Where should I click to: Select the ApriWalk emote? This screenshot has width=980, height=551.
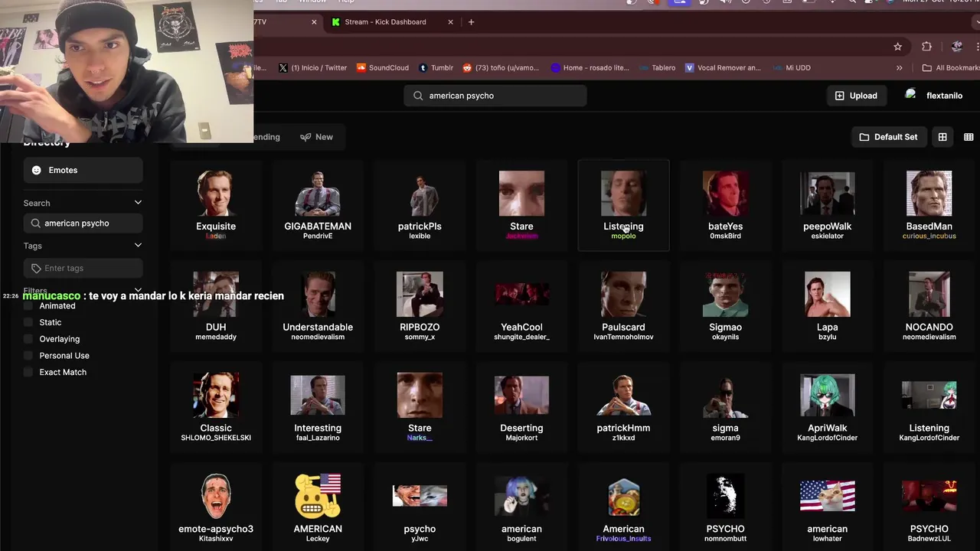click(827, 407)
